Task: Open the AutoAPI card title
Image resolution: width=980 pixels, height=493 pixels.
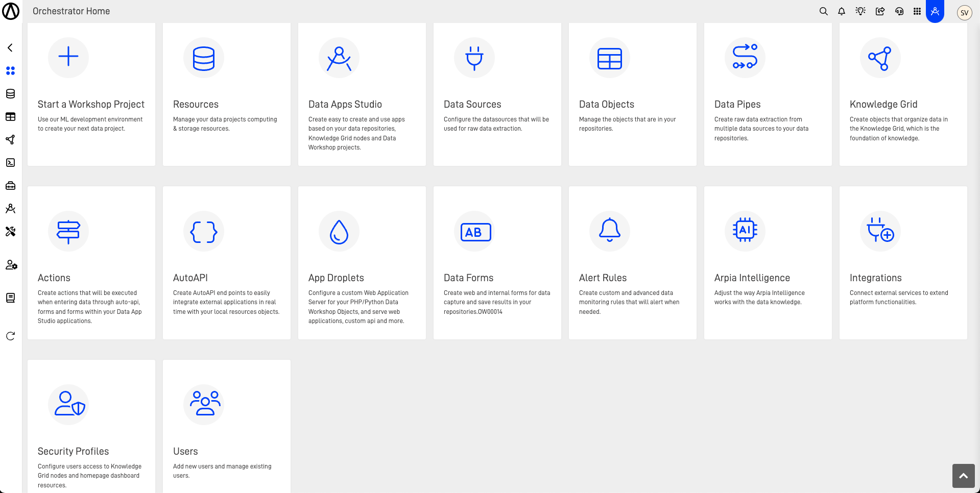Action: [x=190, y=278]
